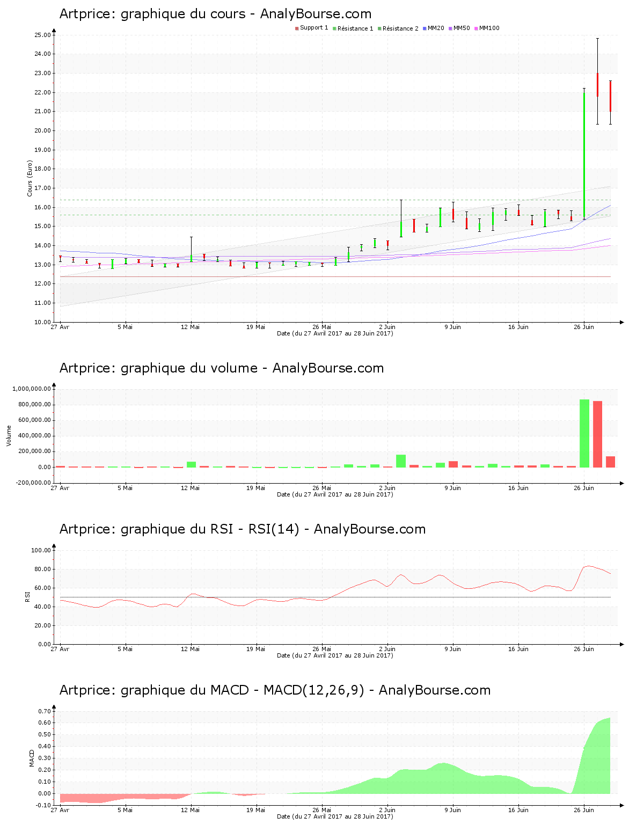Click the blue MM20 legend swatch
Image resolution: width=644 pixels, height=832 pixels.
coord(425,28)
